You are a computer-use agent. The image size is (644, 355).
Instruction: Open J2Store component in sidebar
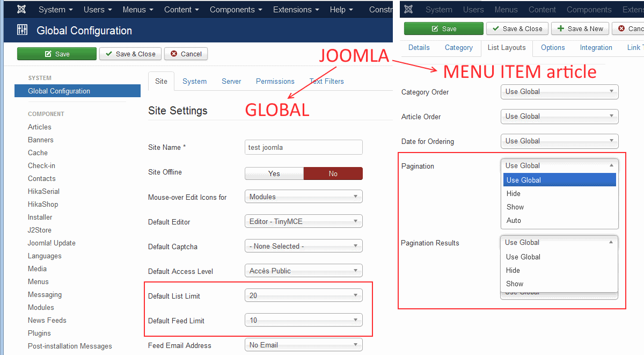point(40,230)
